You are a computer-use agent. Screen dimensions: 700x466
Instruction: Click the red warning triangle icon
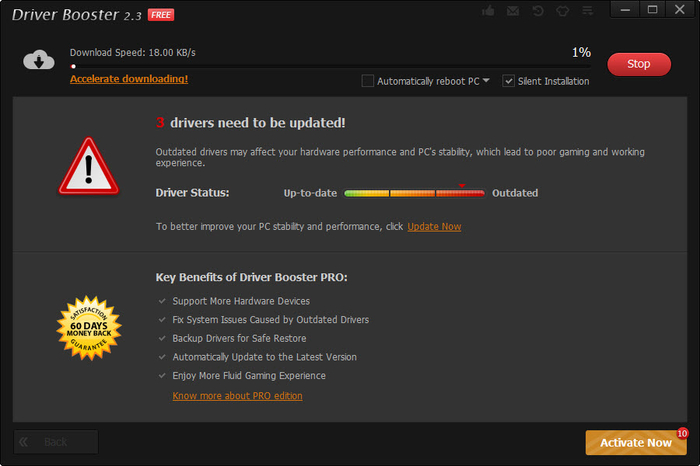click(89, 166)
